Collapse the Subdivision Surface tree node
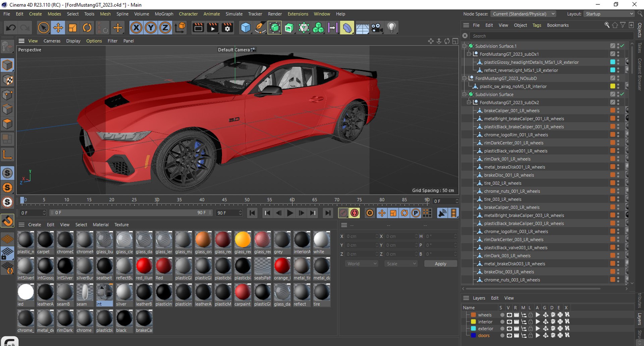The image size is (644, 346). 465,94
